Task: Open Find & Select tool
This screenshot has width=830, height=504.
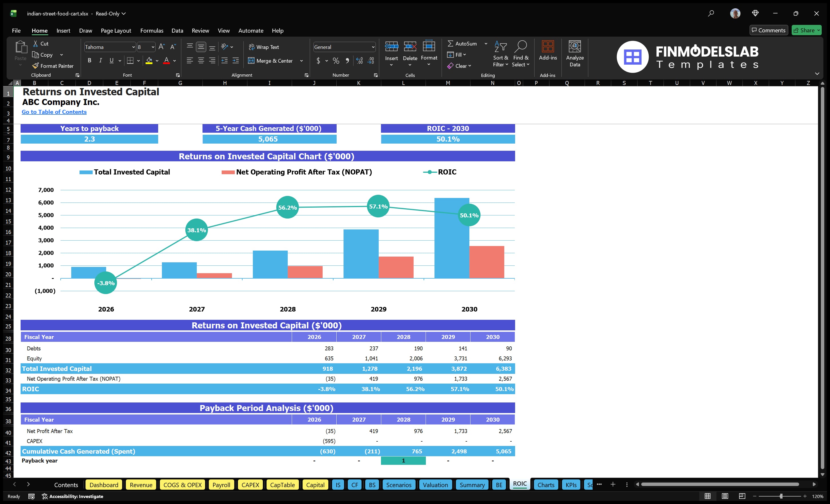Action: [x=521, y=54]
